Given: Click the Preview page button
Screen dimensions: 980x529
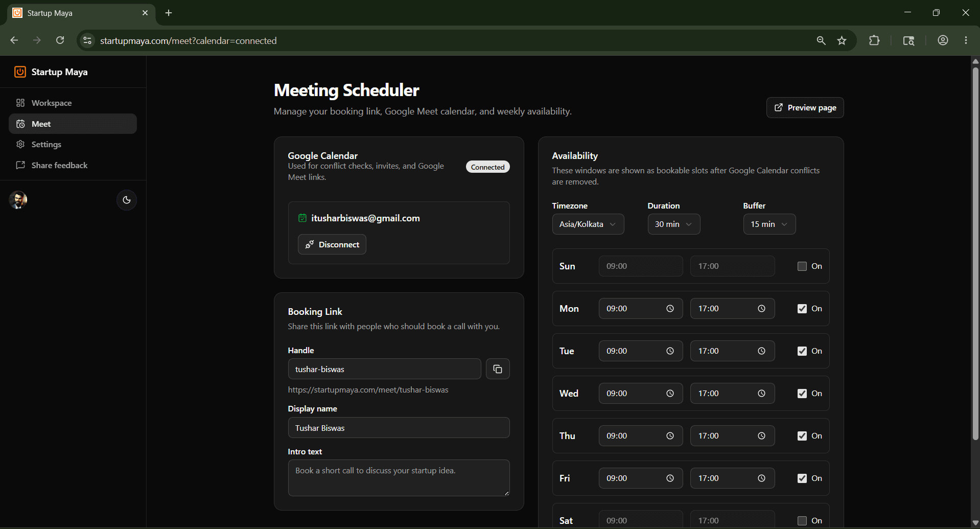Looking at the screenshot, I should tap(805, 108).
